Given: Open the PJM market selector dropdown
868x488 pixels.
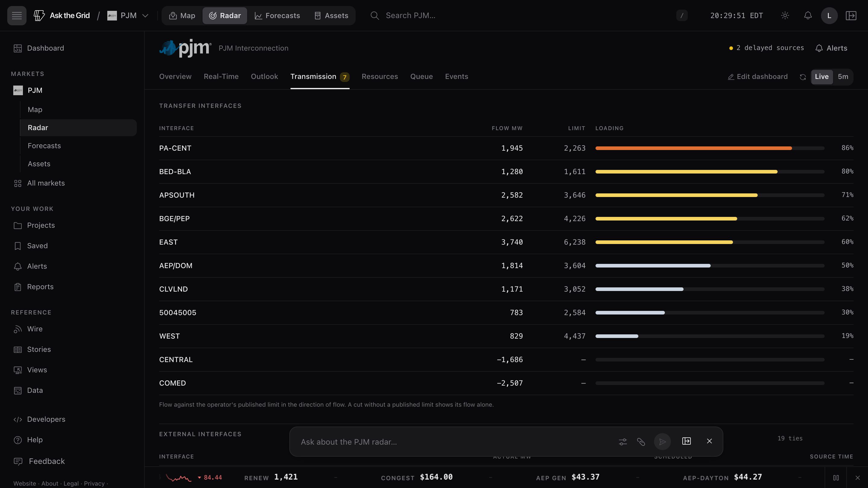Looking at the screenshot, I should pos(128,15).
